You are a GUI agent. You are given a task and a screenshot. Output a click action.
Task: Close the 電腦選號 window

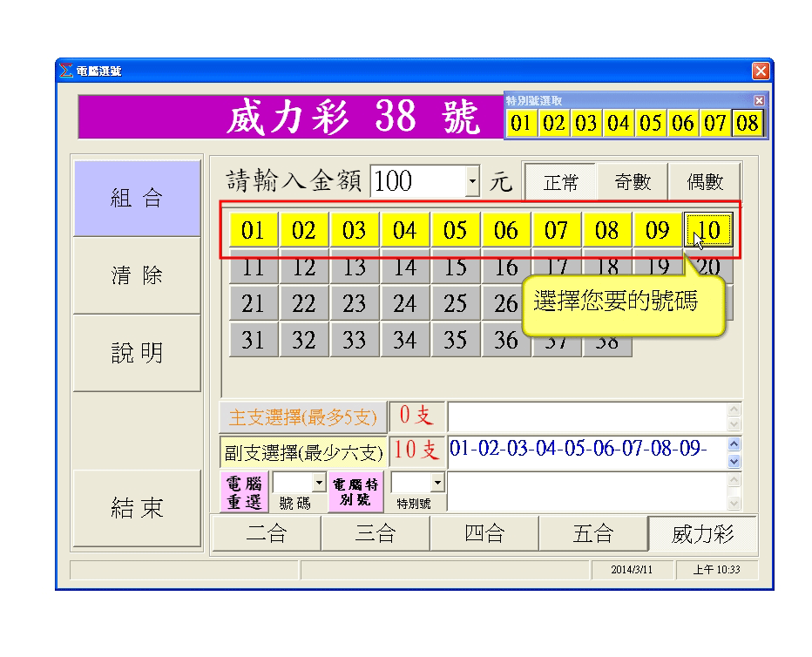(761, 71)
